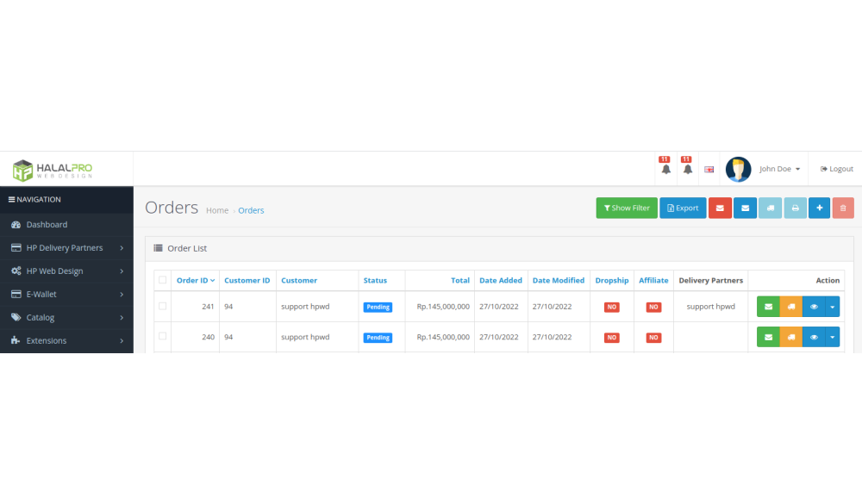View order 241 via the eye button
The image size is (862, 504).
(x=813, y=307)
